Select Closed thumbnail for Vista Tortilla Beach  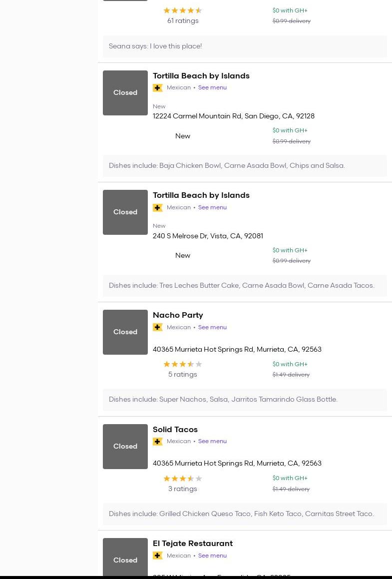[x=125, y=212]
